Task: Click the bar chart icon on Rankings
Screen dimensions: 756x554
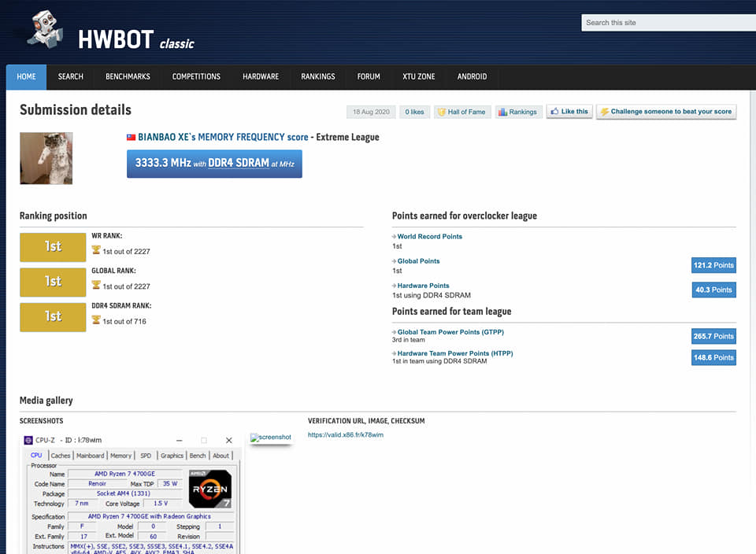Action: coord(503,112)
